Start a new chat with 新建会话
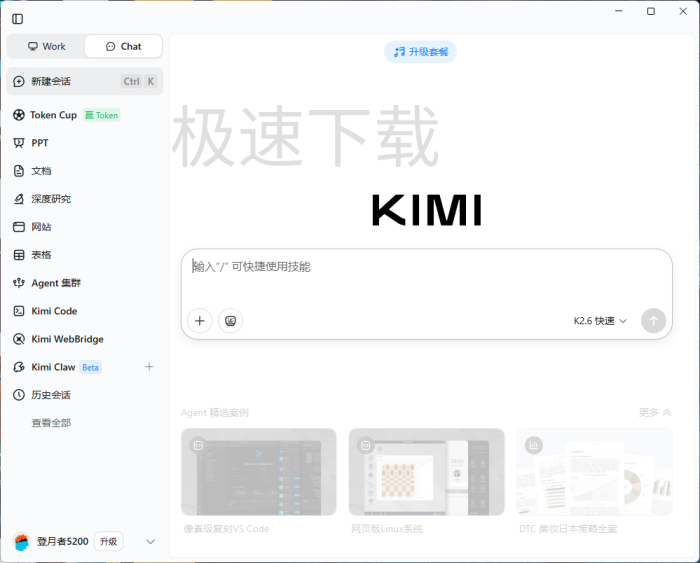700x563 pixels. coord(85,81)
